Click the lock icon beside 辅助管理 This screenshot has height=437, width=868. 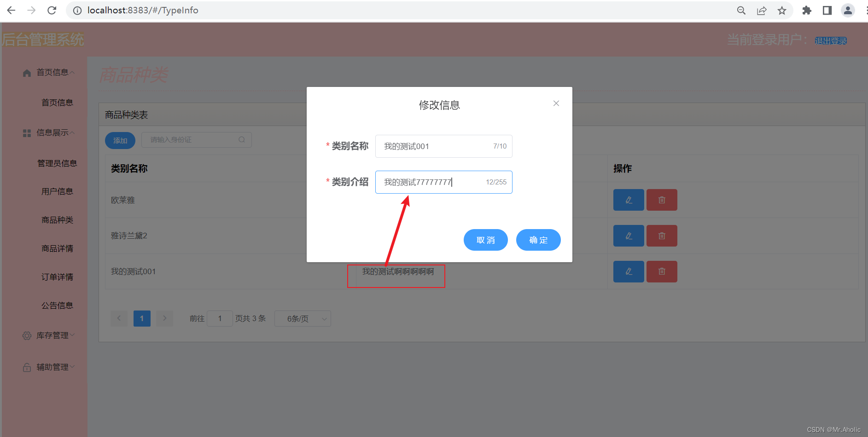coord(26,367)
